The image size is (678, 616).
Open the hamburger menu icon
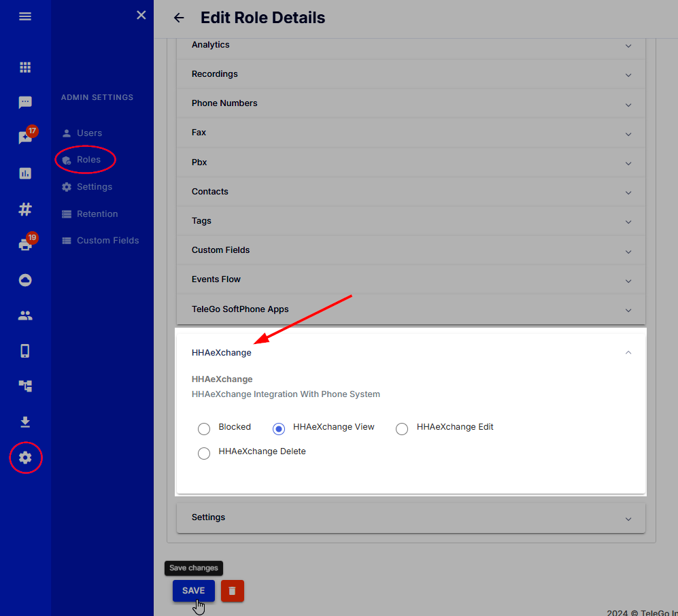[25, 16]
